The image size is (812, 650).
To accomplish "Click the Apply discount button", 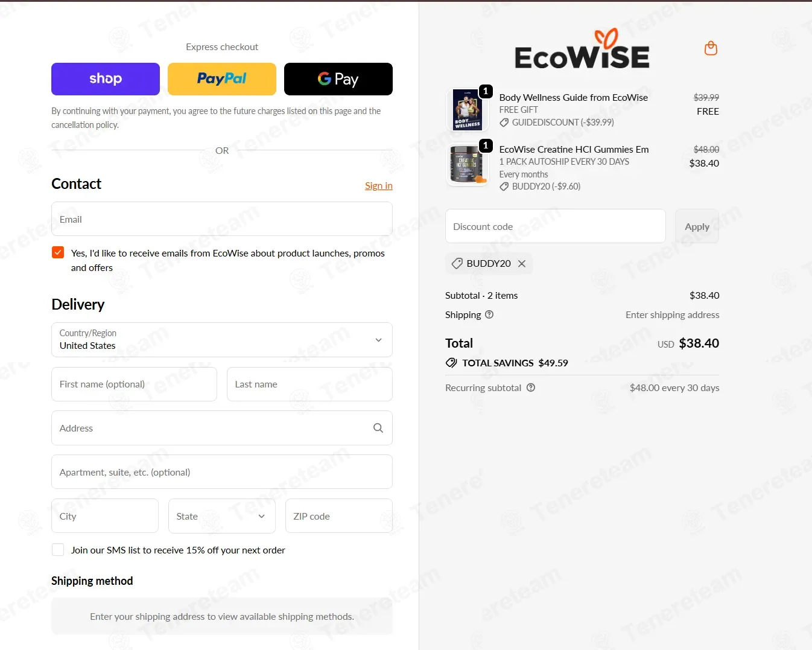I will (x=697, y=226).
